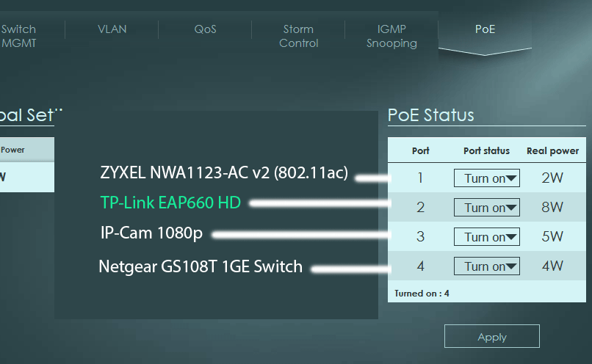This screenshot has height=364, width=592.
Task: Select the IGMP Snooping tab
Action: pos(391,36)
